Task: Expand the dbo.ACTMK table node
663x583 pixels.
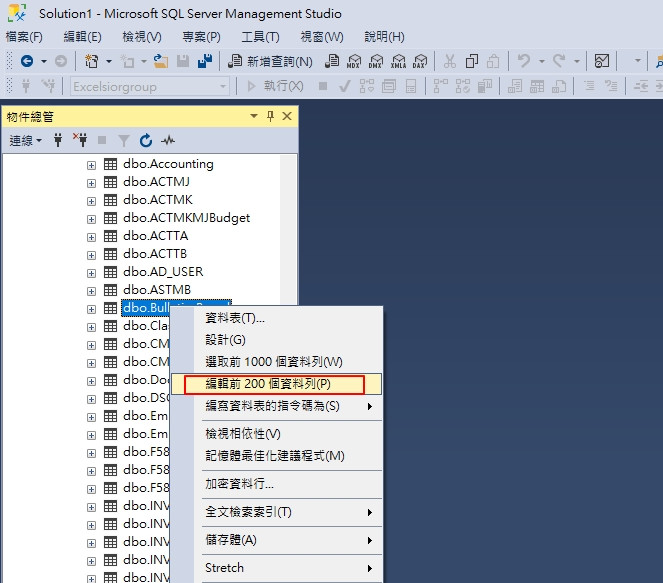Action: click(91, 201)
